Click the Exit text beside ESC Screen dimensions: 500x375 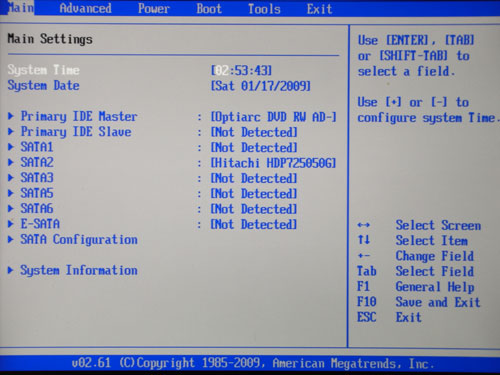click(x=409, y=317)
